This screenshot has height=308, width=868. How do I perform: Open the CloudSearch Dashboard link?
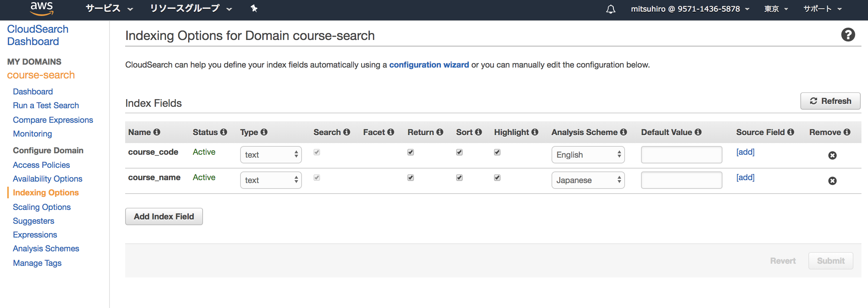tap(38, 35)
